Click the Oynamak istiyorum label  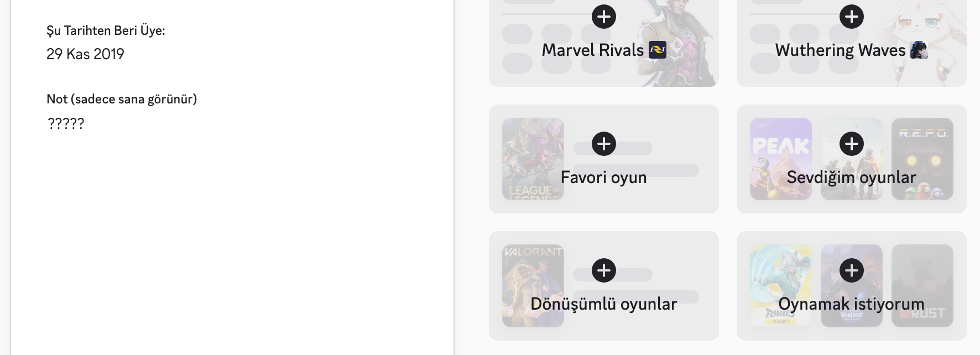[x=852, y=304]
